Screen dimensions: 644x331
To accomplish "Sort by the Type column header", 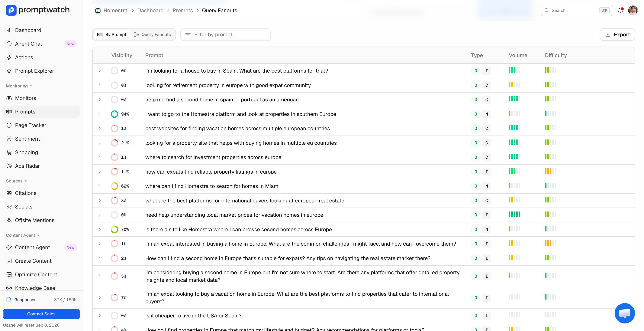I will click(477, 55).
